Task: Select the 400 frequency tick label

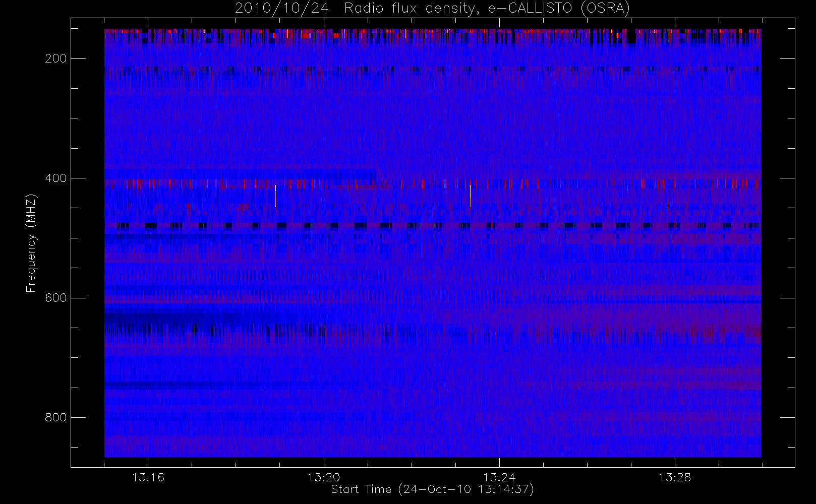Action: tap(55, 178)
